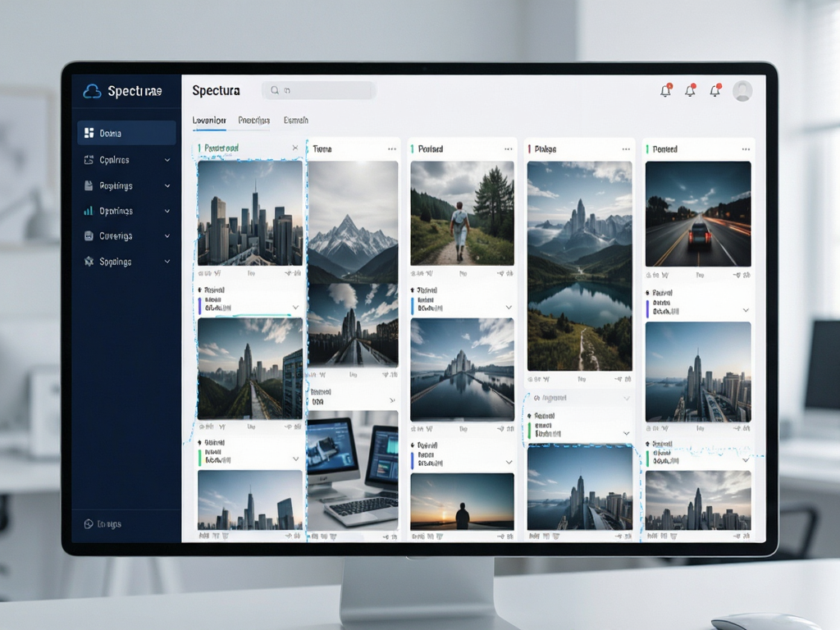Open the mountain lake landscape photo
Screen dimensions: 840x630
(x=580, y=267)
